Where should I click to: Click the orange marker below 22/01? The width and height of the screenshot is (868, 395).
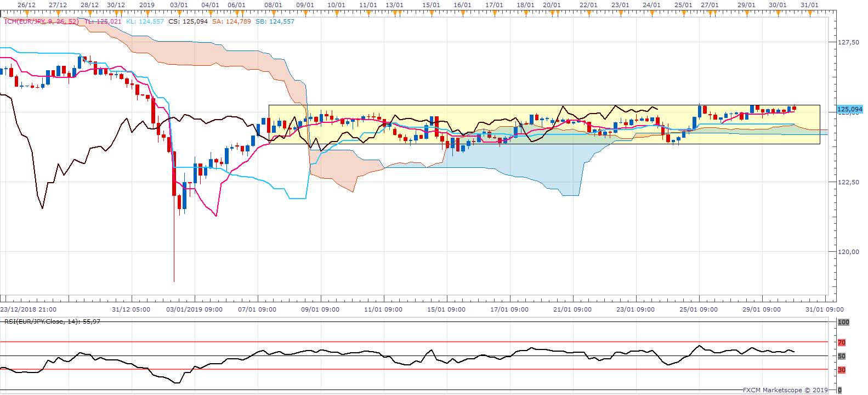tap(589, 13)
